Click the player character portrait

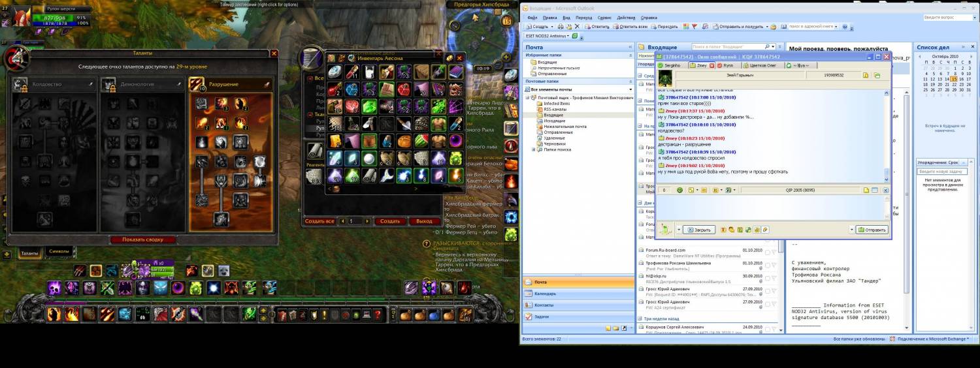[x=21, y=16]
